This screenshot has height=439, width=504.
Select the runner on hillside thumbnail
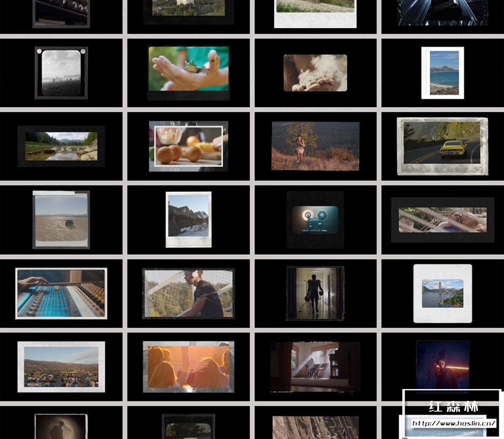315,146
